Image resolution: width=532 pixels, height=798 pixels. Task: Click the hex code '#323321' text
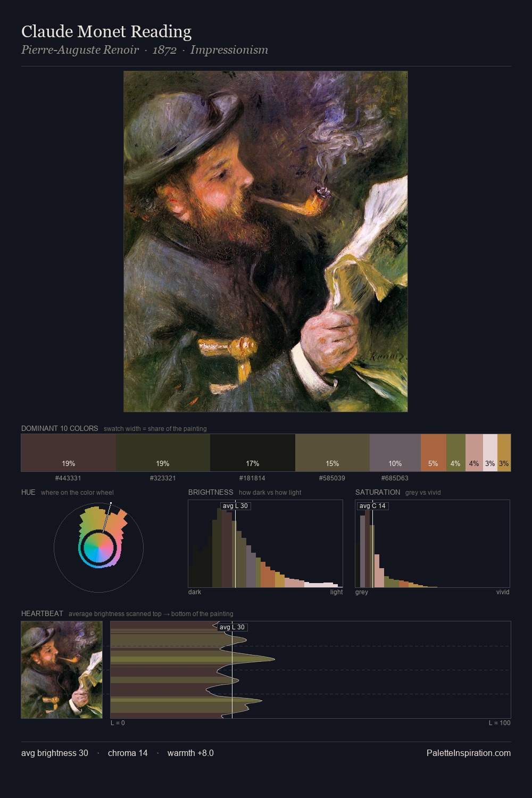(x=163, y=478)
